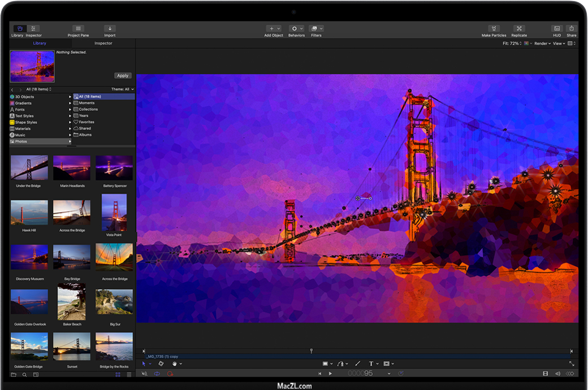Viewport: 588px width, 390px height.
Task: Click the Make Particles toolbar icon
Action: (494, 29)
